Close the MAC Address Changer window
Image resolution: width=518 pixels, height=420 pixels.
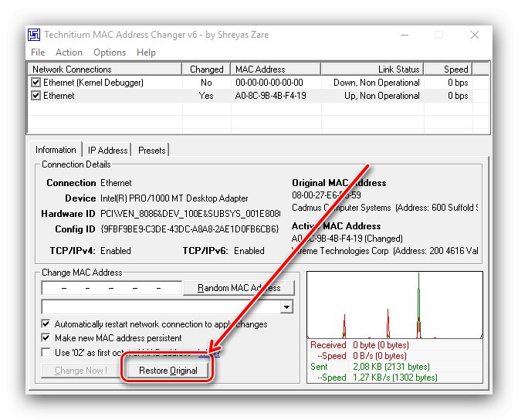475,35
